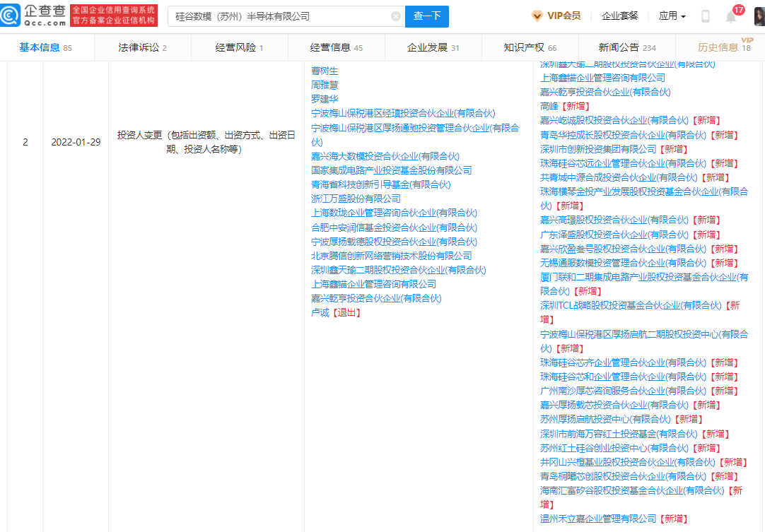This screenshot has width=765, height=532.
Task: Switch to the 基本信息 tab
Action: [45, 47]
